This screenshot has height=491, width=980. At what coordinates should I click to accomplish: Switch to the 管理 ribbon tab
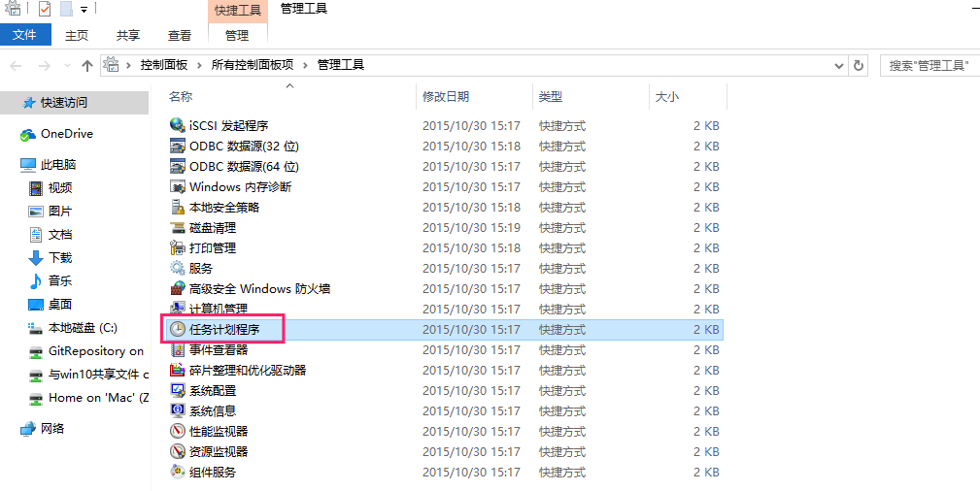pos(237,36)
